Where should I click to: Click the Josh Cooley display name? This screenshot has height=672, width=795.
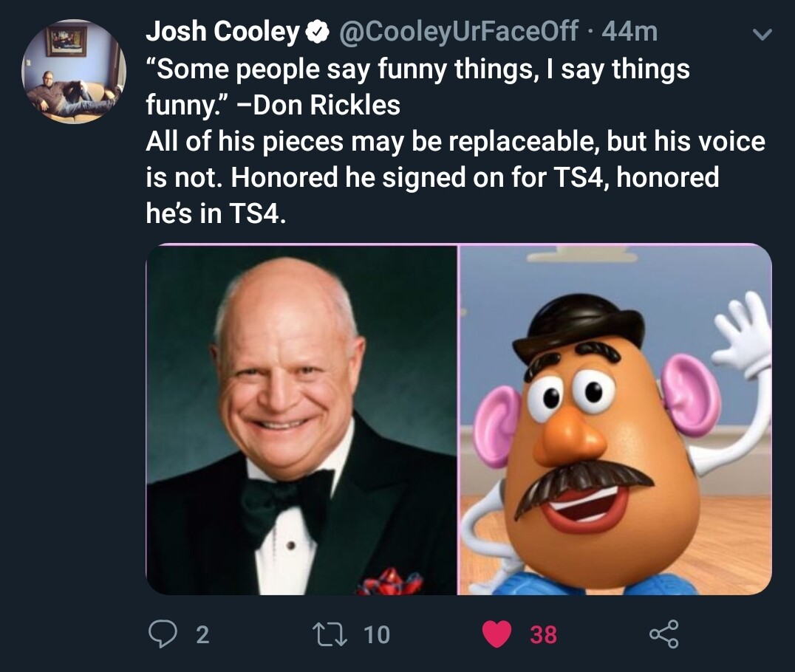222,31
